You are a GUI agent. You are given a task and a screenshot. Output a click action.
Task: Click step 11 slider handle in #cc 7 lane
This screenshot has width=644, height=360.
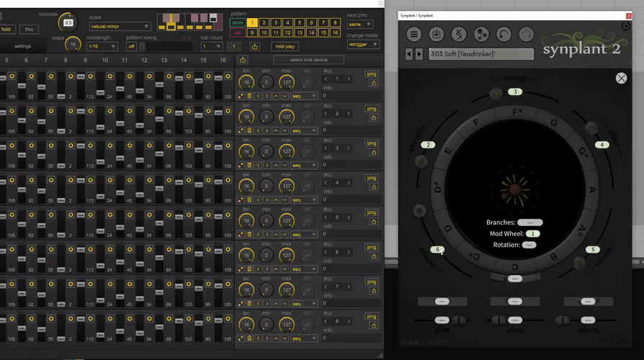(x=120, y=297)
